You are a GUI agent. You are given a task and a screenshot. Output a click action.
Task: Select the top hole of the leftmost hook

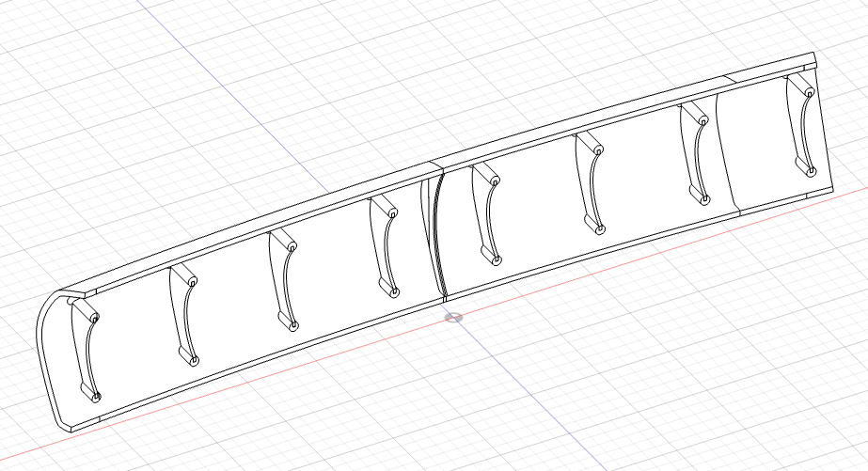[x=94, y=320]
